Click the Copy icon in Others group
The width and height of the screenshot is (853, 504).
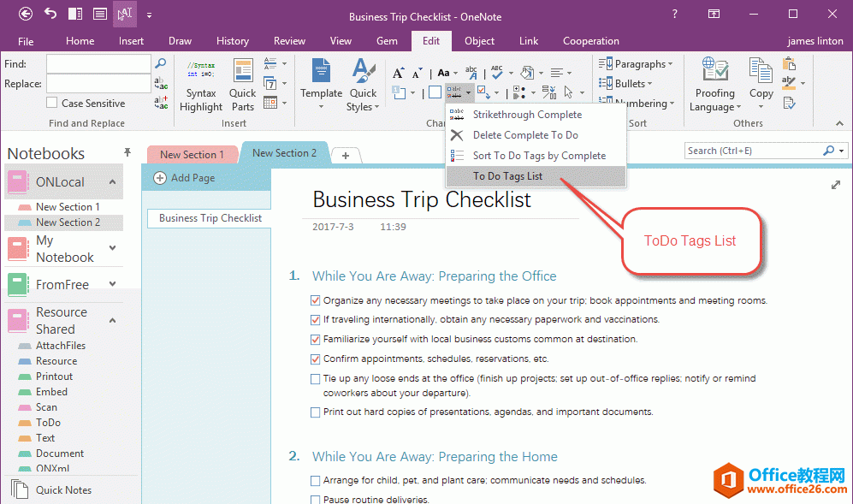coord(761,81)
